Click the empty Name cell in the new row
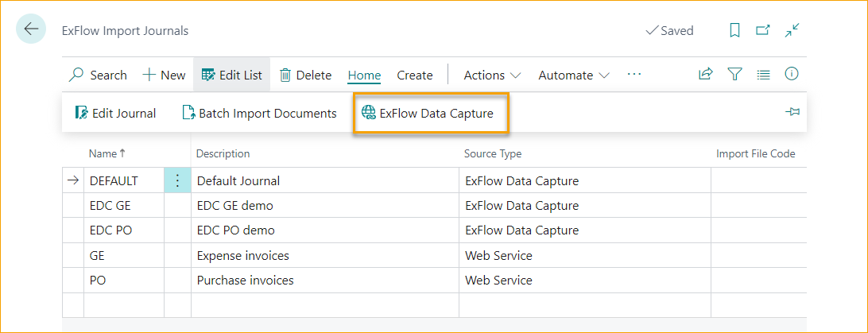The height and width of the screenshot is (333, 868). [124, 305]
